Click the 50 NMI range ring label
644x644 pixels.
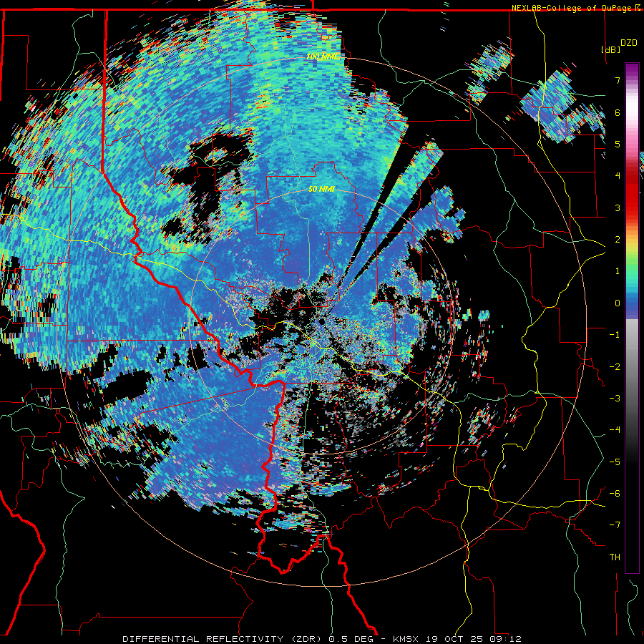(x=321, y=189)
